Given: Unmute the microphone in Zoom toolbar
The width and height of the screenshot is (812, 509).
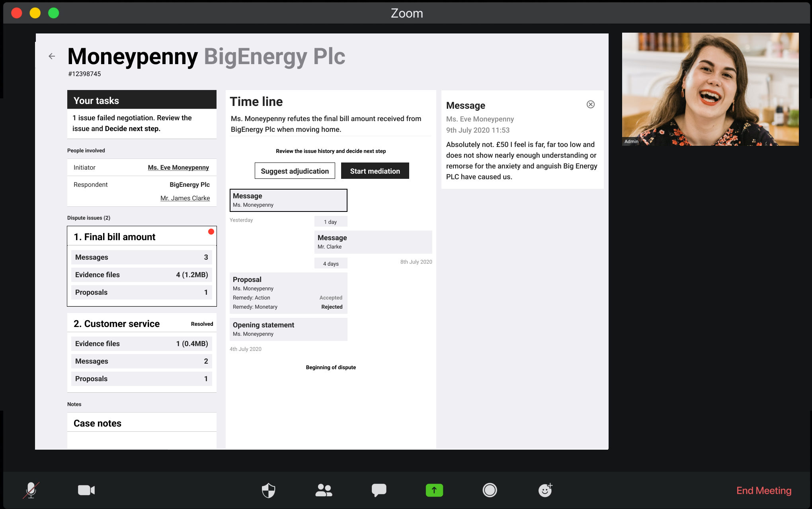Looking at the screenshot, I should pyautogui.click(x=31, y=490).
